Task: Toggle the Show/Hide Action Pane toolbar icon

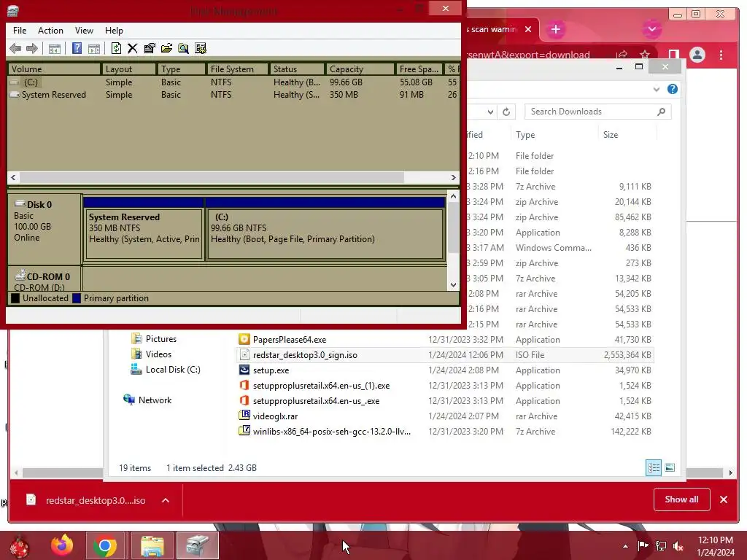Action: tap(94, 48)
